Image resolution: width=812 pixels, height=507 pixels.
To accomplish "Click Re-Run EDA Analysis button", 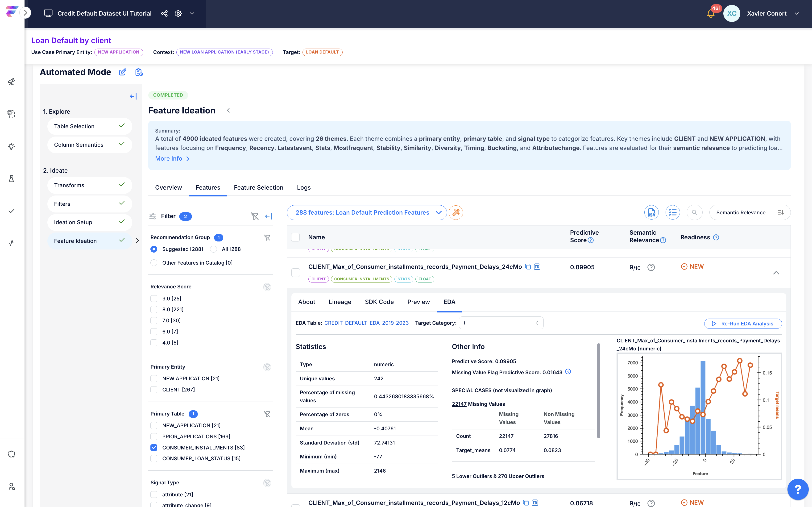I will (x=743, y=324).
